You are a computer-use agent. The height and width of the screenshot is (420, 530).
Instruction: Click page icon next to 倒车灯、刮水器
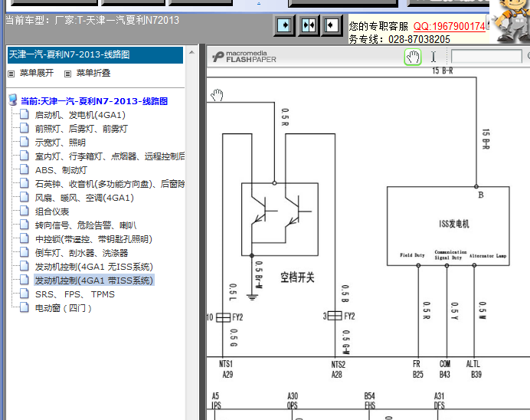click(x=24, y=252)
